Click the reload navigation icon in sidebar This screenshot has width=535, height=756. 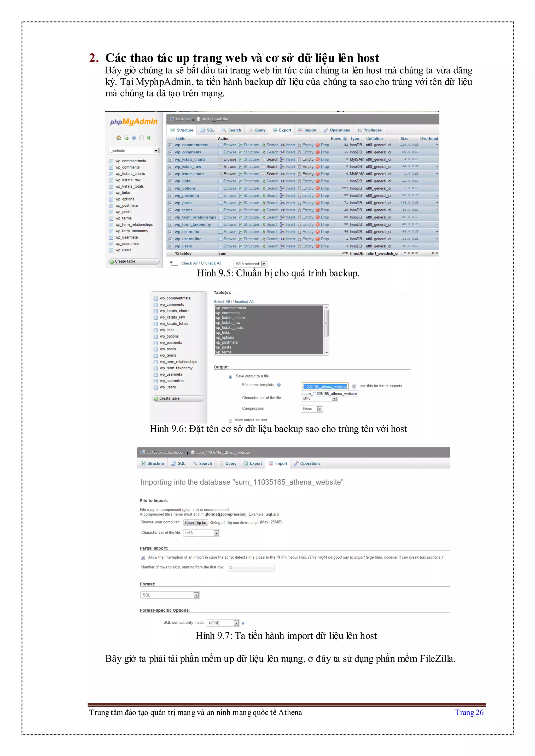pyautogui.click(x=149, y=138)
